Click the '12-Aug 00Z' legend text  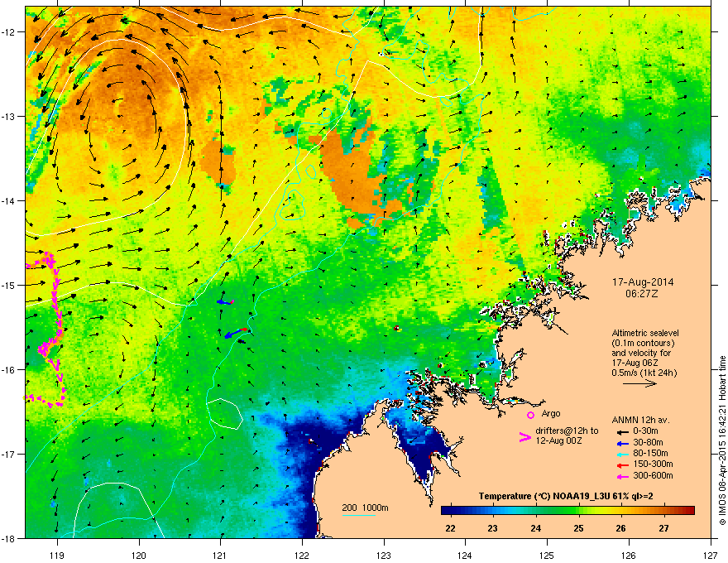click(x=558, y=440)
